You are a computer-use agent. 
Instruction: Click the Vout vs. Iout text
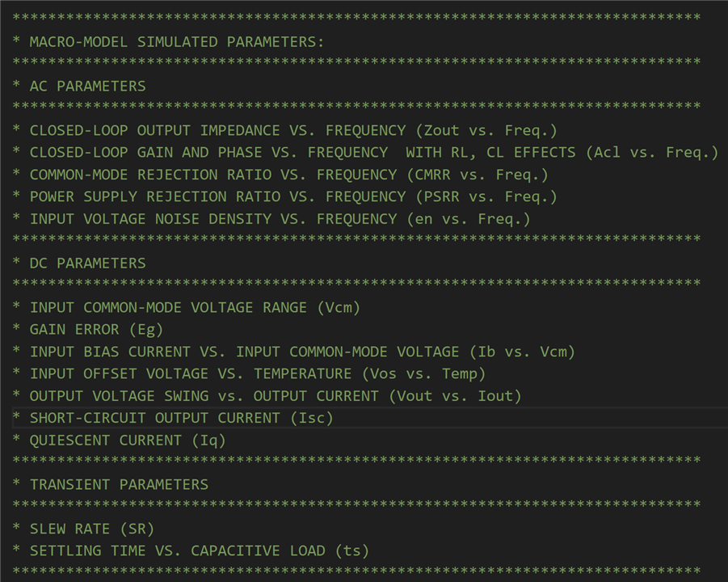pos(456,396)
